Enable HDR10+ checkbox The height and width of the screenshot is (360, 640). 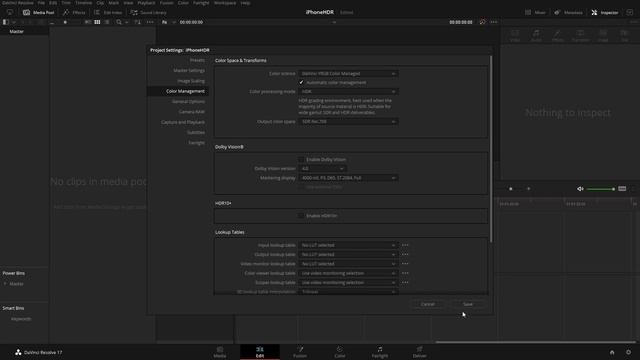tap(301, 216)
